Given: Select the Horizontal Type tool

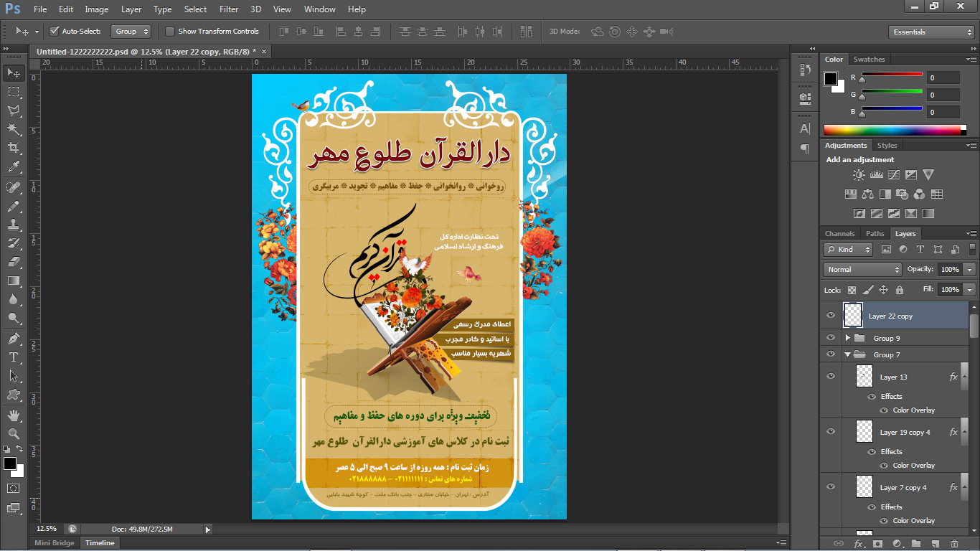Looking at the screenshot, I should click(13, 357).
